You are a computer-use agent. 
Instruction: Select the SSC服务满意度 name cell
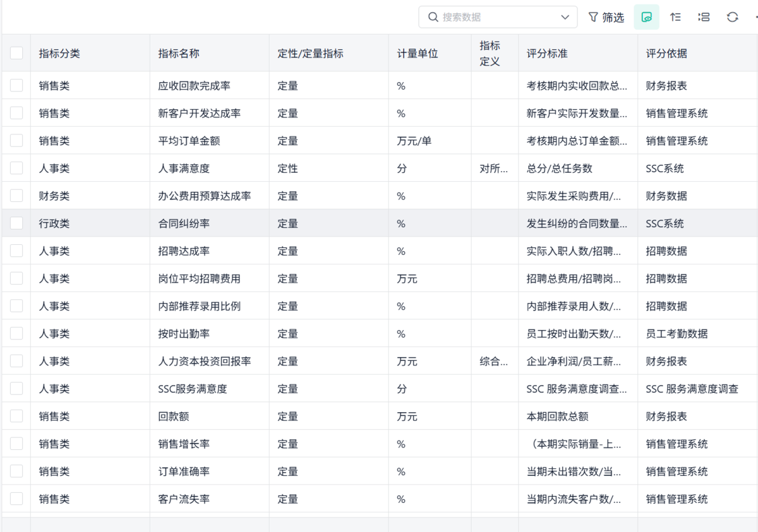210,388
